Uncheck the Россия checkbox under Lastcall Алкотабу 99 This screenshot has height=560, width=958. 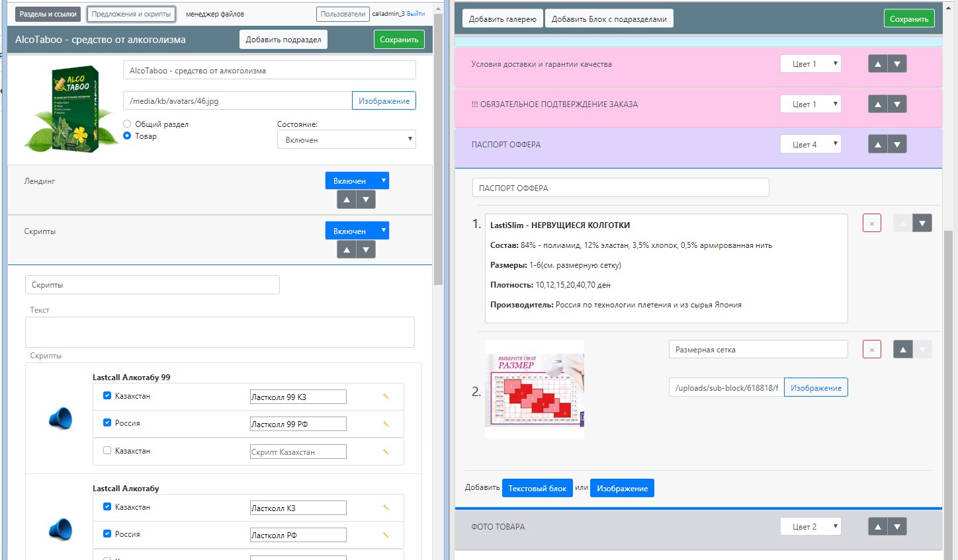coord(107,422)
